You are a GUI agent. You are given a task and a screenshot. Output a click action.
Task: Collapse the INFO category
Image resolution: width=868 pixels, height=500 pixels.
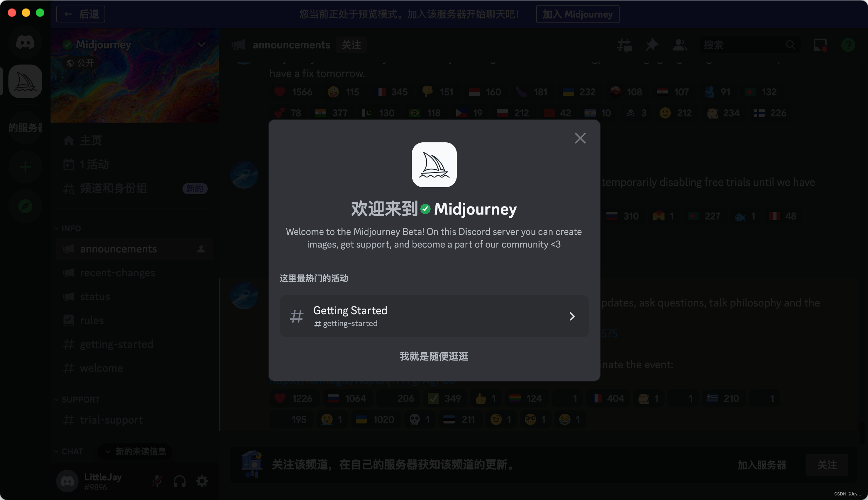click(67, 229)
